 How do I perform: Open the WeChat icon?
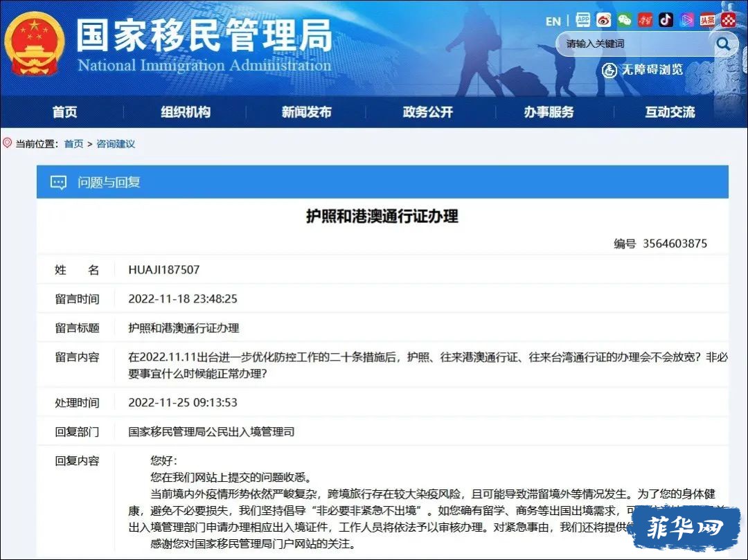pyautogui.click(x=625, y=20)
